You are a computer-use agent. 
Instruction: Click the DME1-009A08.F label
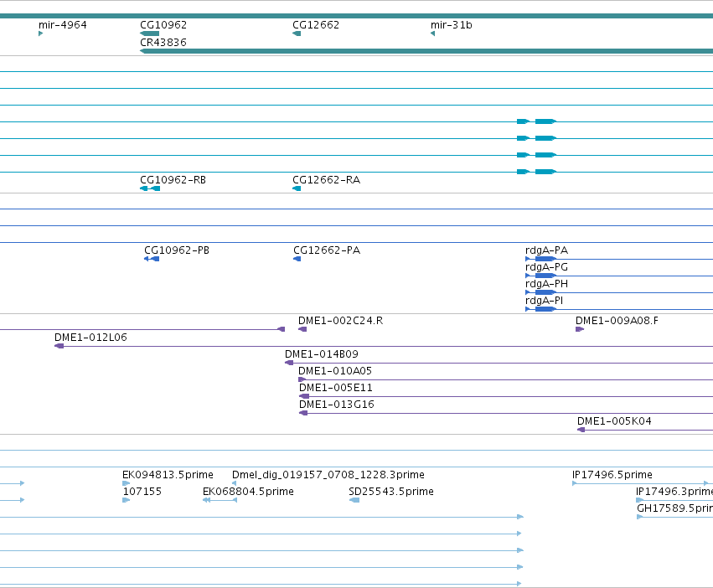click(617, 321)
